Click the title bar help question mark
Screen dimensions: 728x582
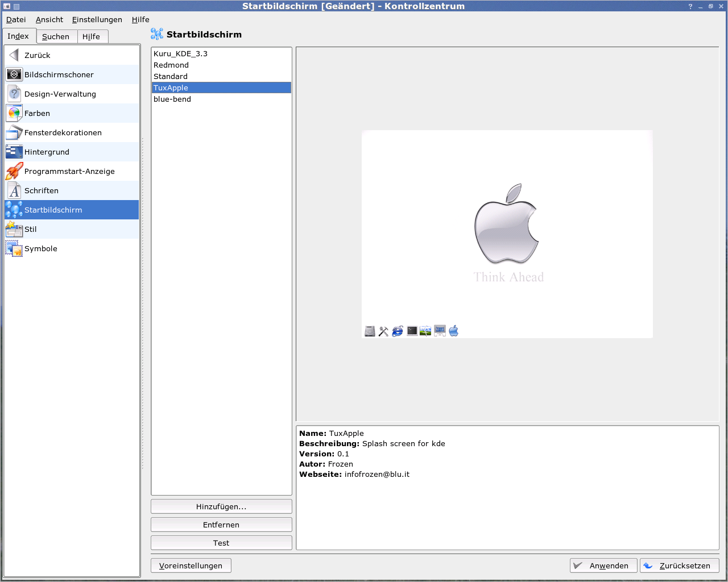pos(690,6)
